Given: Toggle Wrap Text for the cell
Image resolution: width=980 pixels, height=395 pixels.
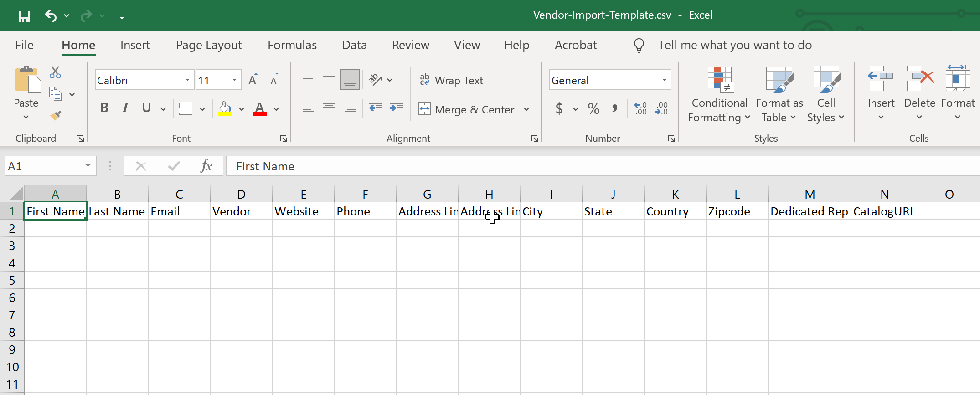Looking at the screenshot, I should 451,80.
